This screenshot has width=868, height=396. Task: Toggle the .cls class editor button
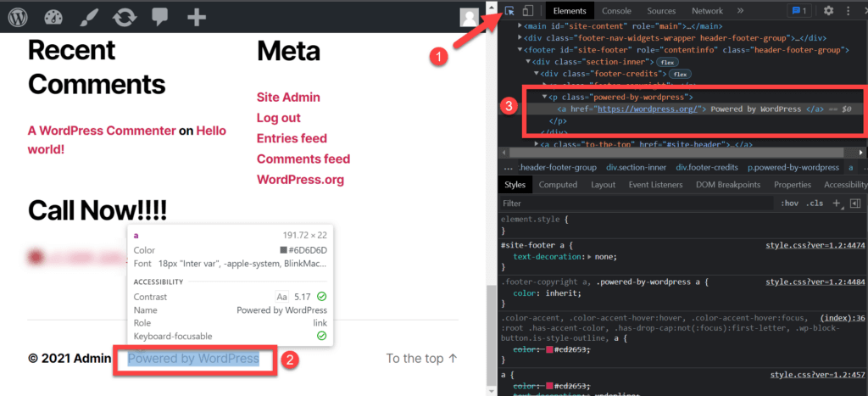[x=815, y=204]
